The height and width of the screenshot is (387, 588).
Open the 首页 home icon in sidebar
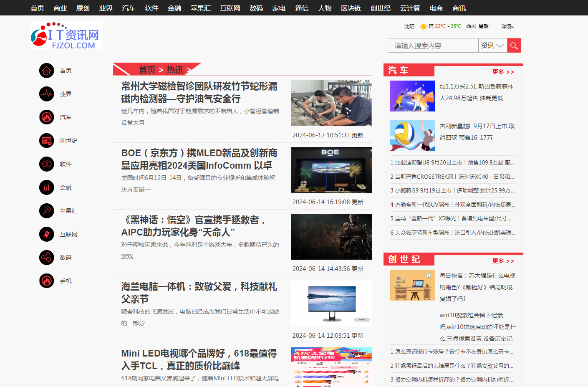(47, 71)
